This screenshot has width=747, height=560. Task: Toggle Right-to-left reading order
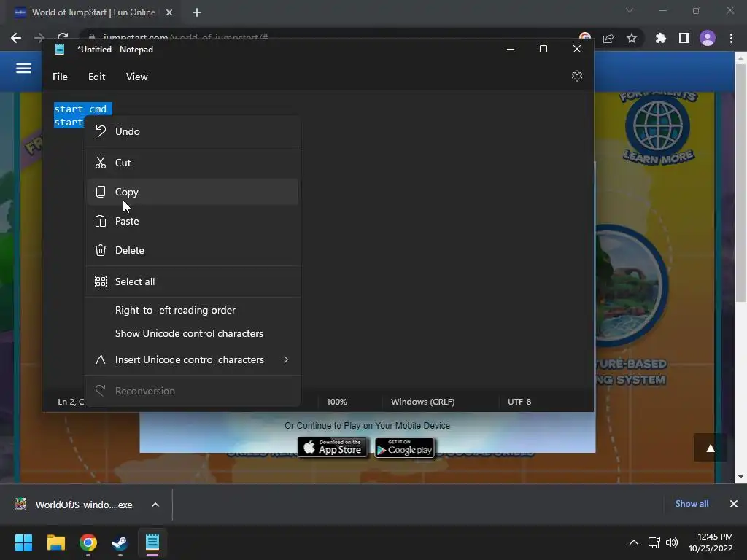pos(193,310)
